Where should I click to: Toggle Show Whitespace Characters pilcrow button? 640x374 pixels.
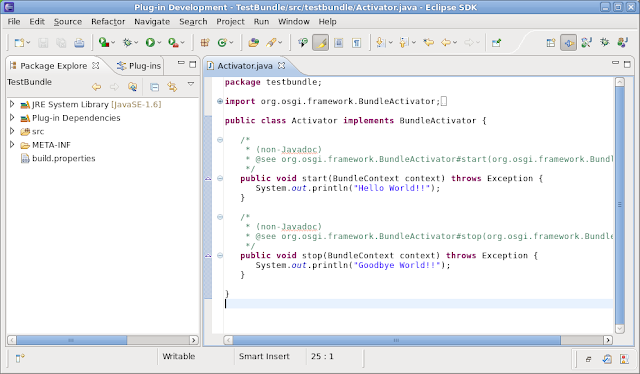click(x=356, y=42)
